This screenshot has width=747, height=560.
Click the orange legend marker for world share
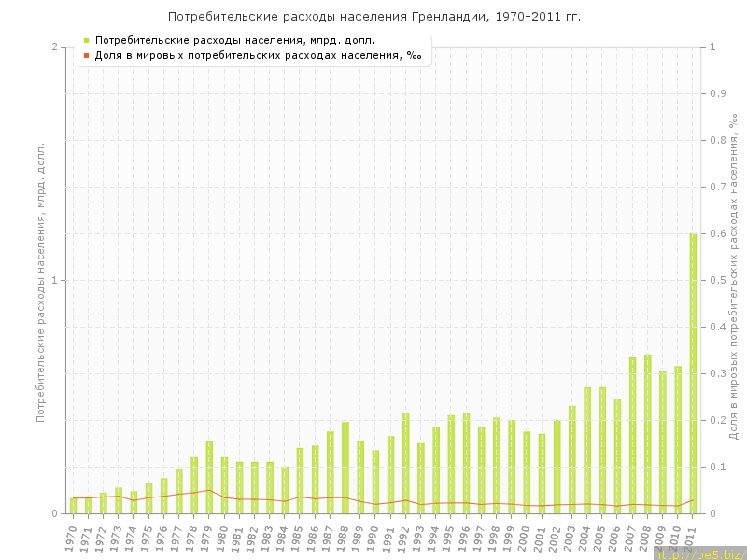click(x=86, y=55)
